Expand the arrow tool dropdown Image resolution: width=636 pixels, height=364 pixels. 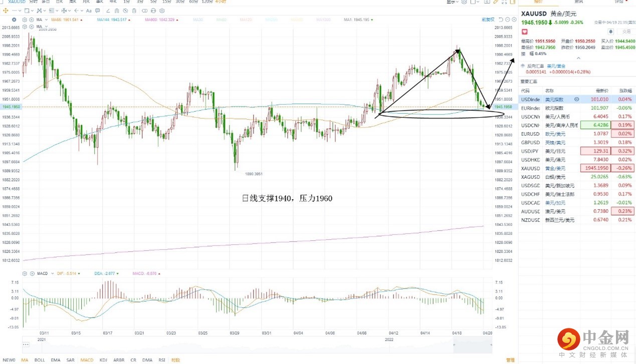82,11
